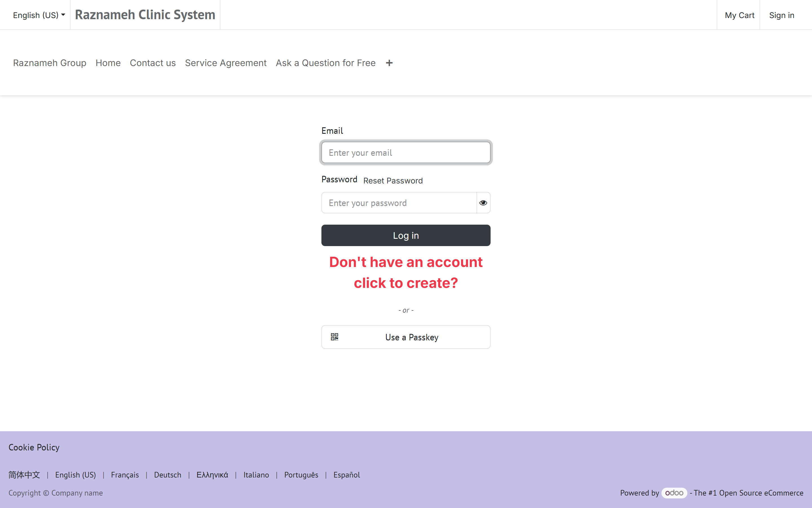Click the passkey QR icon
The height and width of the screenshot is (508, 812).
(335, 337)
